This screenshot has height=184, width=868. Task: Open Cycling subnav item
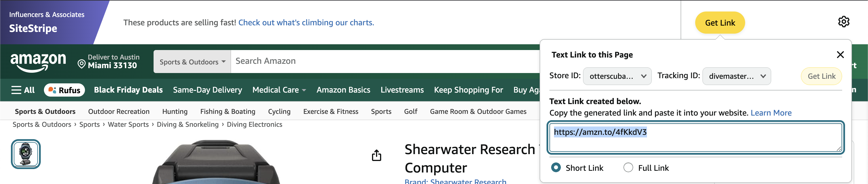(x=279, y=112)
